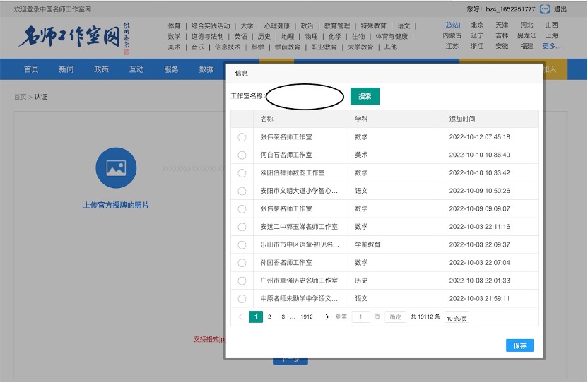
Task: Open the 综合实践活动 subject link
Action: pyautogui.click(x=211, y=26)
